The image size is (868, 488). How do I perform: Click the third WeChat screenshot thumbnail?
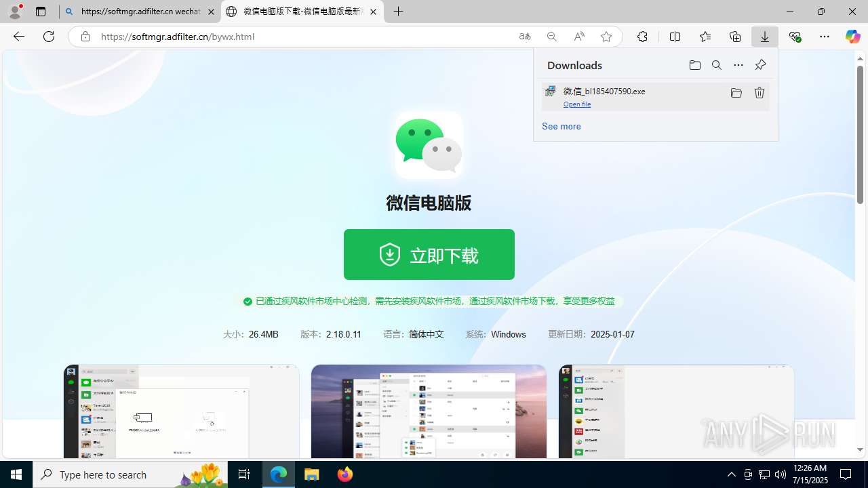click(676, 411)
